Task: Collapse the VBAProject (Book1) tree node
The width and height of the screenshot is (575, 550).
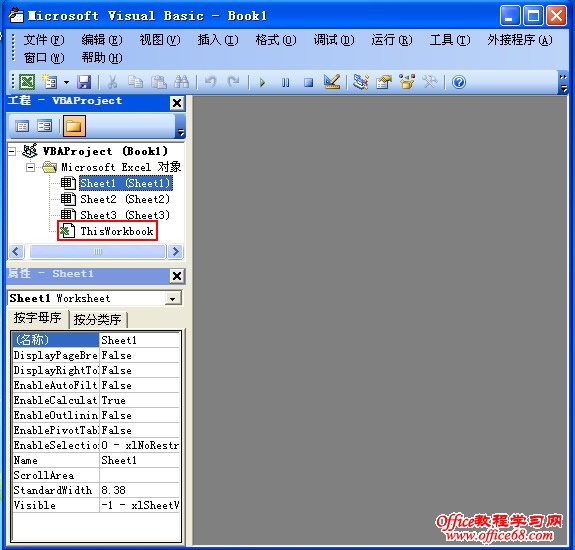Action: coord(12,151)
